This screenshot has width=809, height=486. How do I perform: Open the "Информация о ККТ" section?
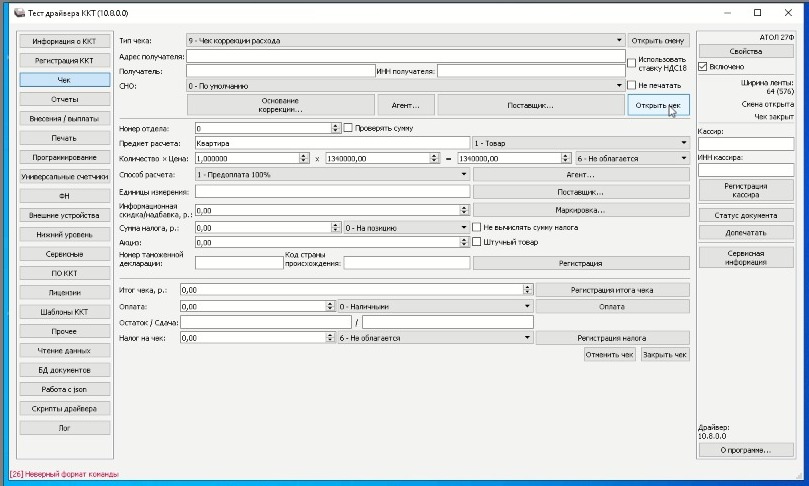click(64, 41)
